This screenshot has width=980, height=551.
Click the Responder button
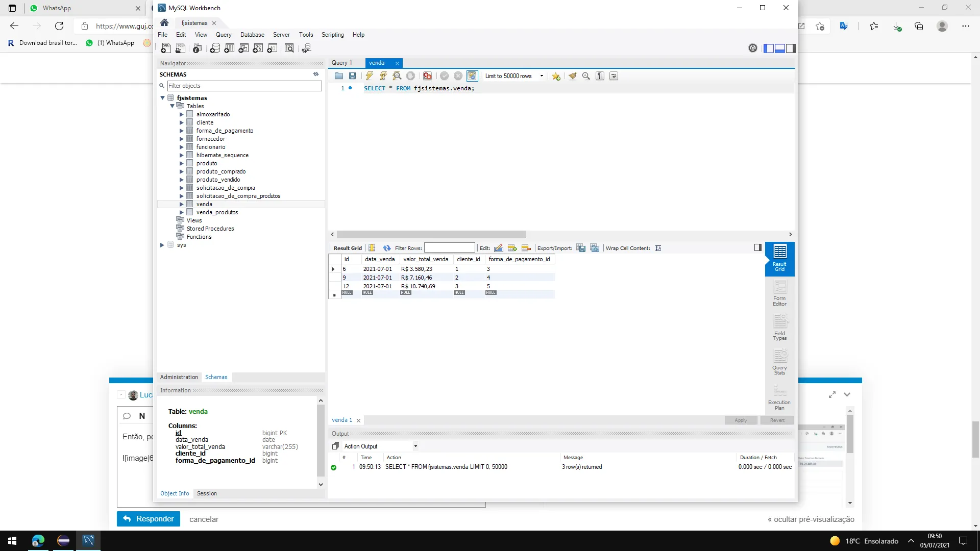tap(149, 519)
